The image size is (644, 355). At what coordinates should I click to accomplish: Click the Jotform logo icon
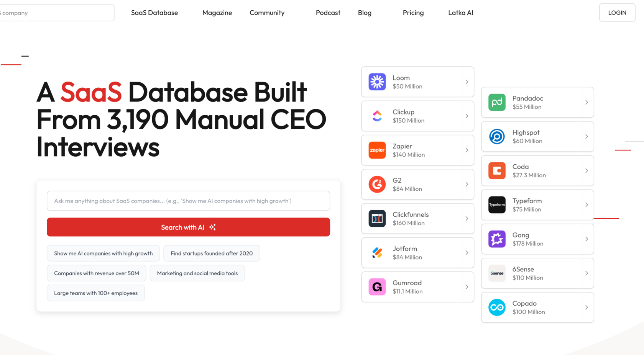pos(377,253)
